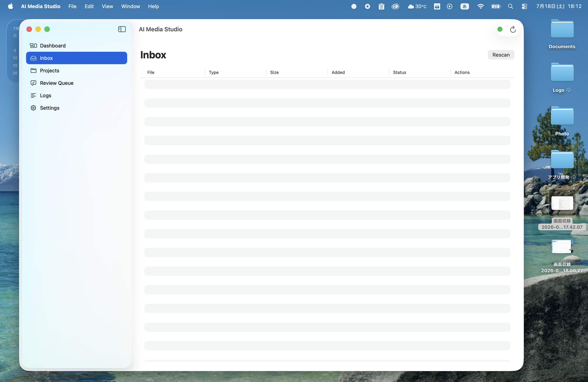
Task: Open the Window menu
Action: [130, 6]
